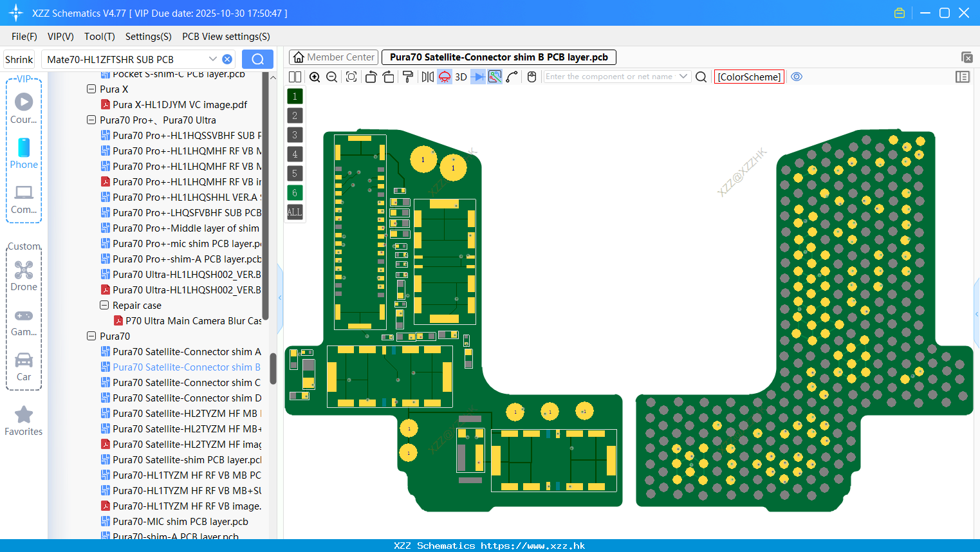Open the ColorScheme button

[x=749, y=77]
